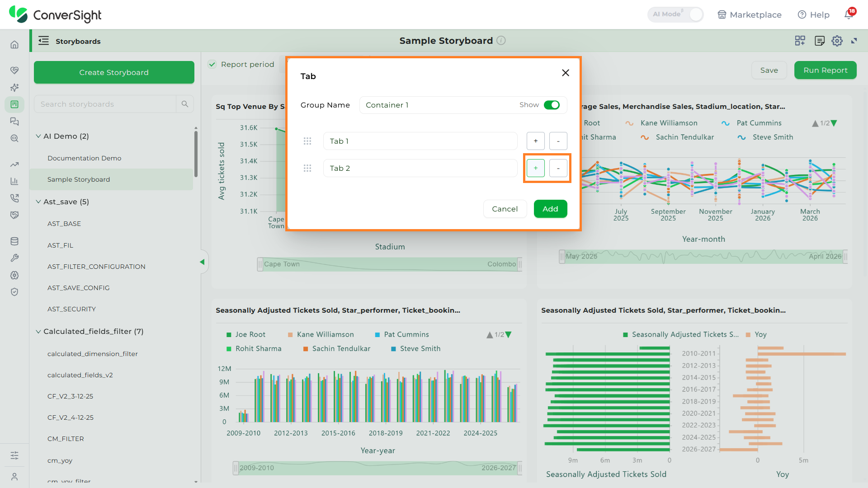Click the Tab 2 name field
868x488 pixels.
(x=420, y=168)
